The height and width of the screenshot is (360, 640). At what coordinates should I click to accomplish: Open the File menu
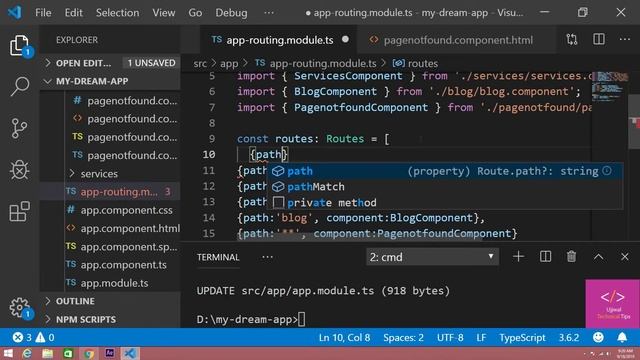pos(43,13)
